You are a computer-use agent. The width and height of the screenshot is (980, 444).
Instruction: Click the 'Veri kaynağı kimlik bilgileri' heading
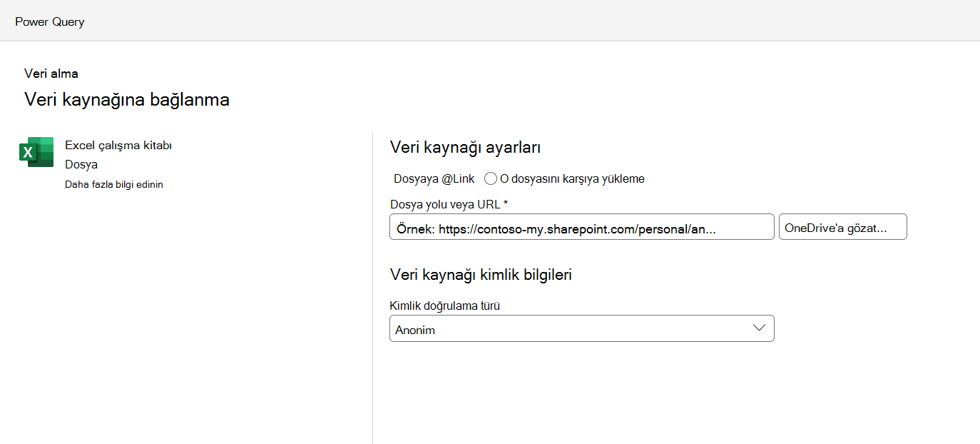481,274
